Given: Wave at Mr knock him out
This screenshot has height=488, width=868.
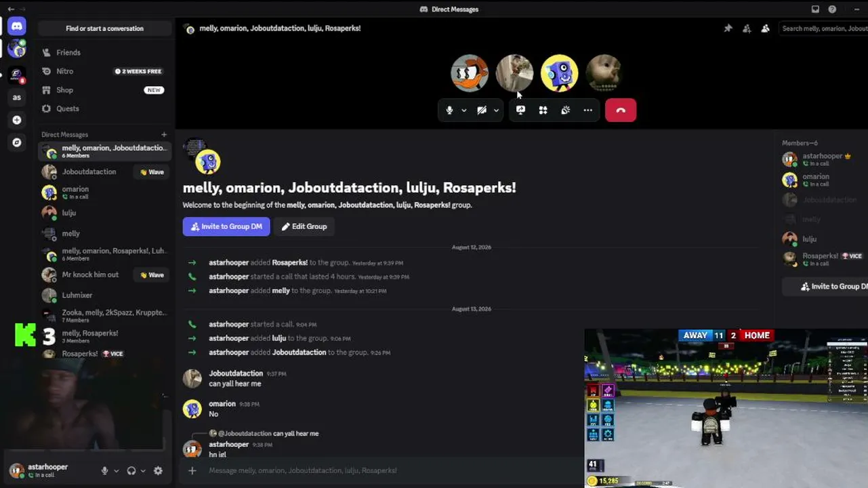Looking at the screenshot, I should pos(152,275).
